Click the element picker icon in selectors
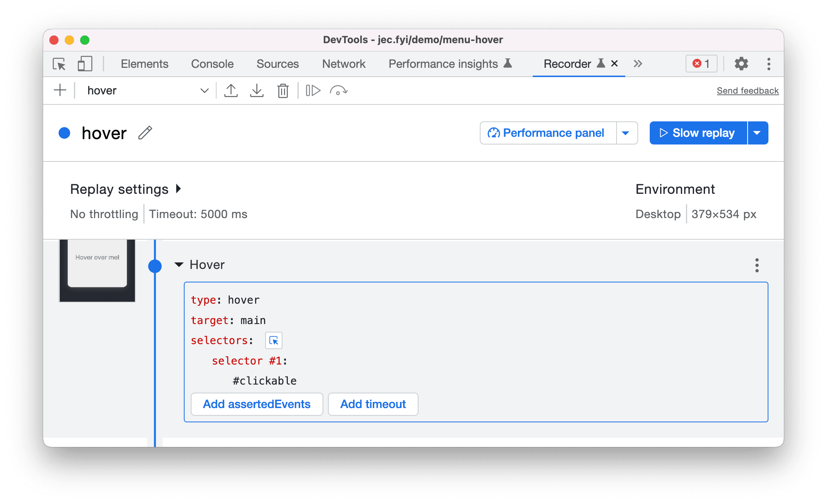The height and width of the screenshot is (504, 827). point(274,340)
